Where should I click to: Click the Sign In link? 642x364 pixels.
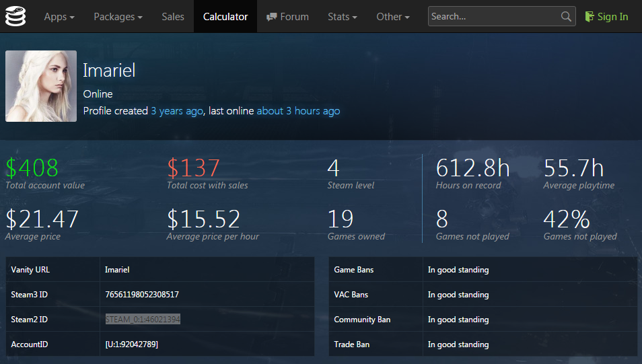(612, 16)
